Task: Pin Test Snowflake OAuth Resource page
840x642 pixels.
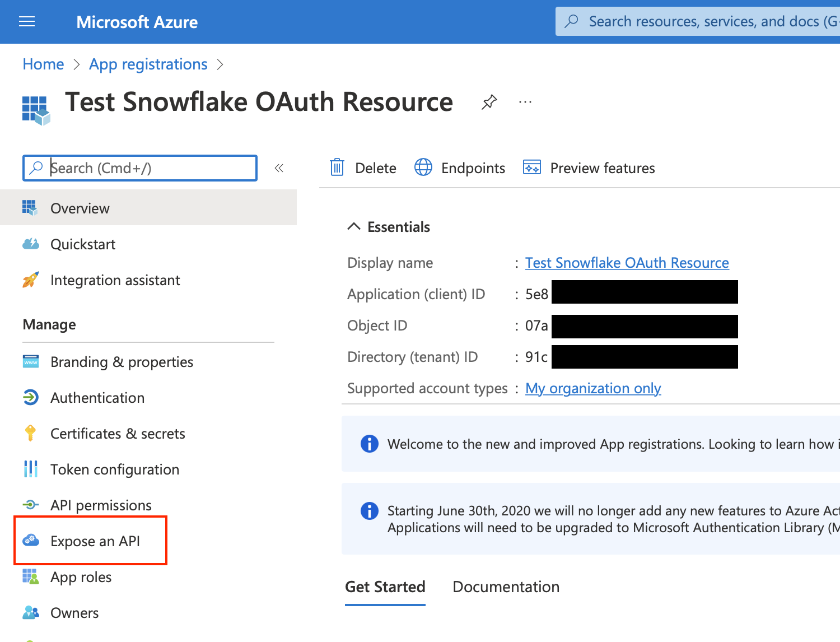Action: click(x=488, y=102)
